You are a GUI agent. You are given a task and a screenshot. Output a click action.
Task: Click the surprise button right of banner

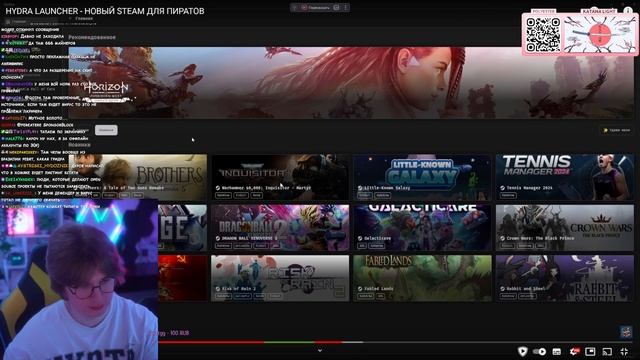(x=616, y=130)
